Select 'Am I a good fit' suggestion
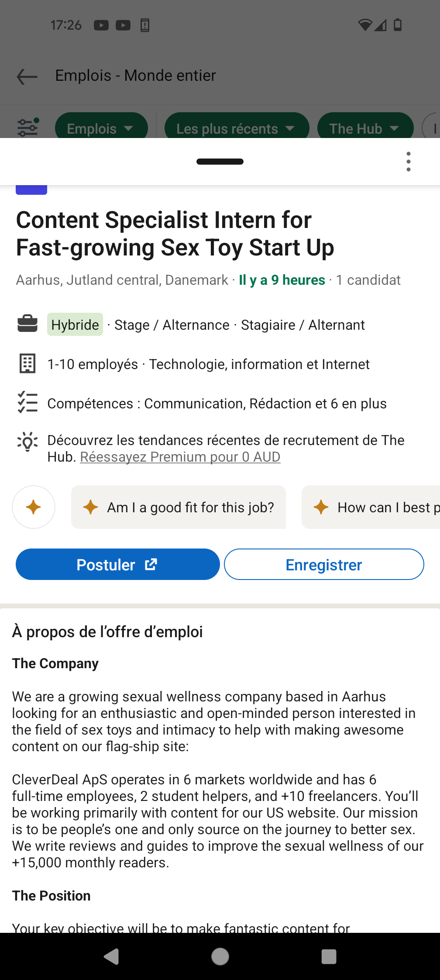 179,507
